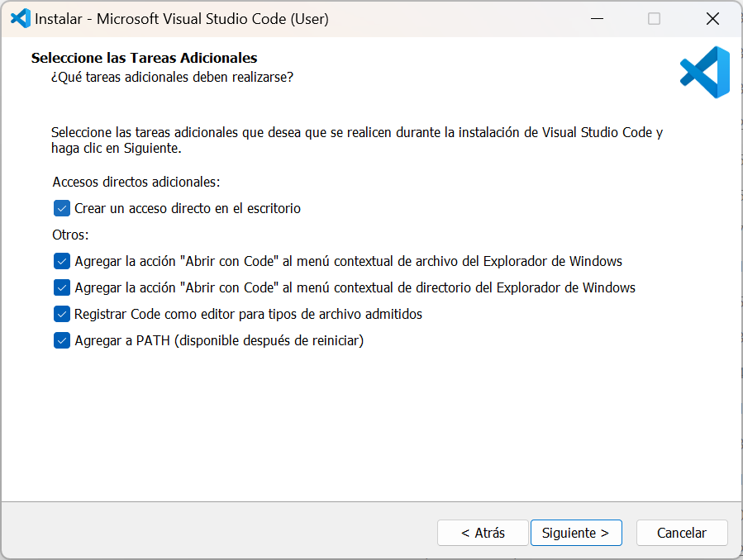Click the Visual Studio Code logo image
Viewport: 743px width, 560px height.
(704, 73)
